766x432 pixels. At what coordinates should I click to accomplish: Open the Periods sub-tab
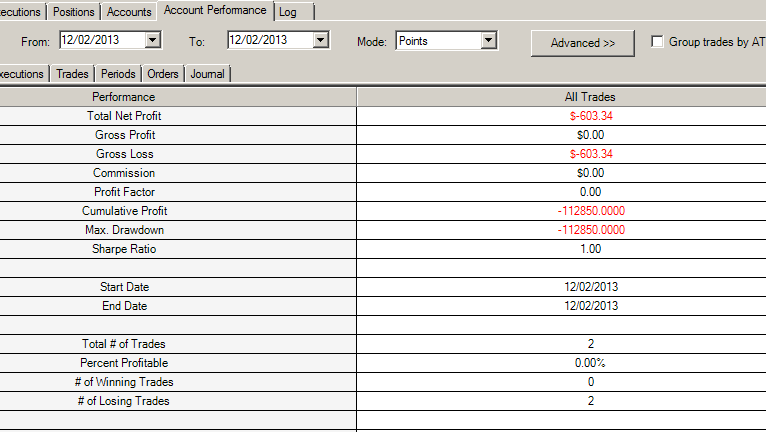point(118,74)
